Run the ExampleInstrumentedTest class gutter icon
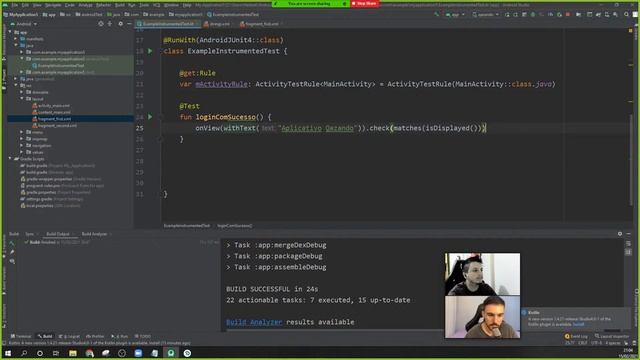 (150, 51)
